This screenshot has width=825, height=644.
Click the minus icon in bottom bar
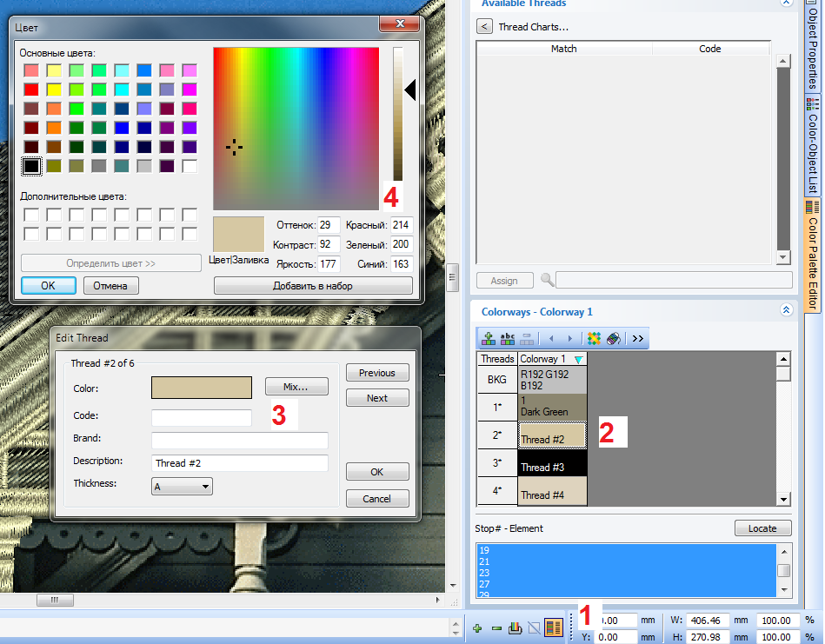[496, 628]
